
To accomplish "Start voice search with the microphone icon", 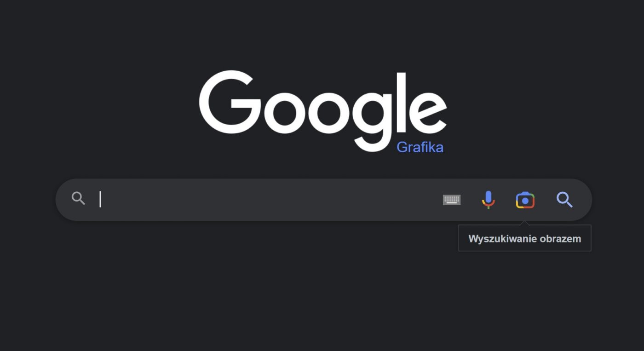I will (488, 200).
